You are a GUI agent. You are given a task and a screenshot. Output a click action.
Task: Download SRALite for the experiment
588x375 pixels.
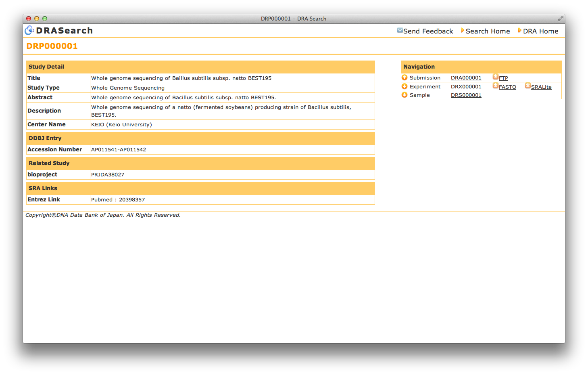[x=541, y=87]
